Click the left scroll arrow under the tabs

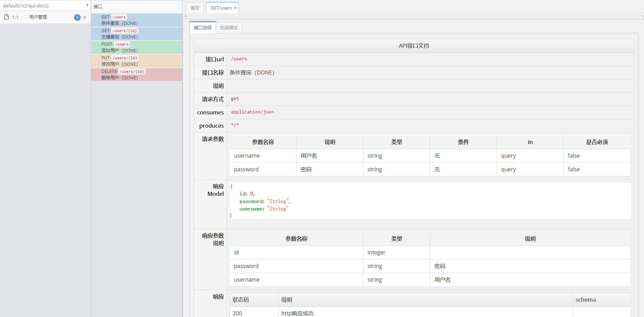(185, 16)
